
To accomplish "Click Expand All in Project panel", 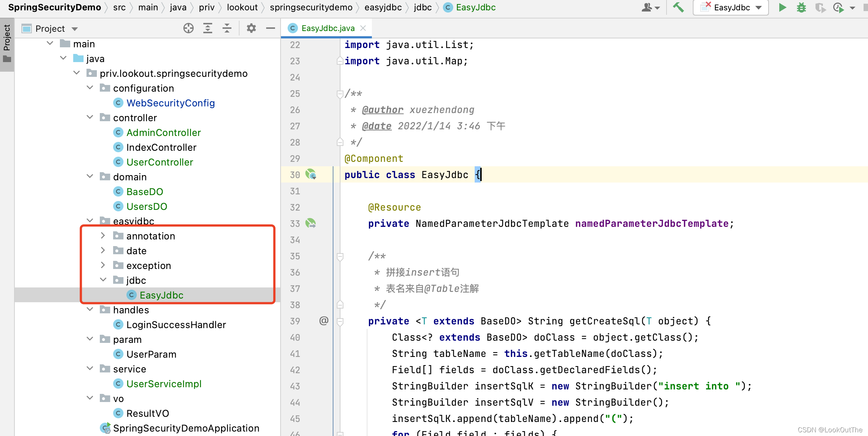I will tap(208, 28).
